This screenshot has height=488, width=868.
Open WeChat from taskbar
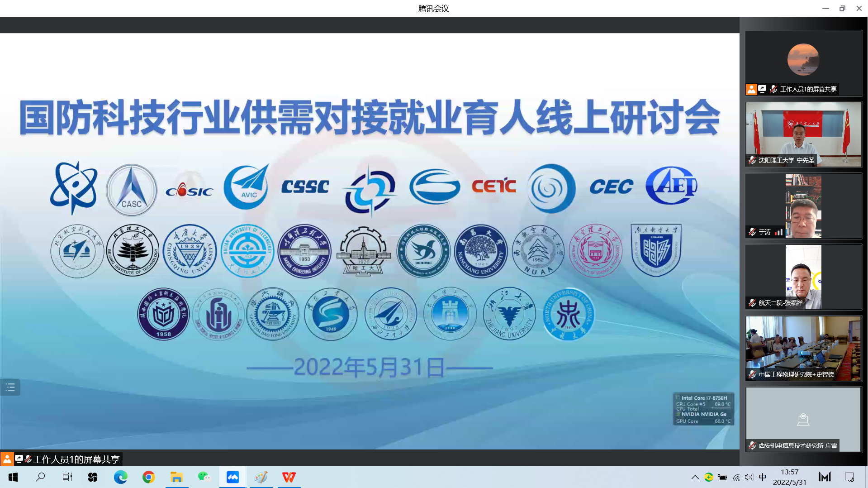(204, 477)
